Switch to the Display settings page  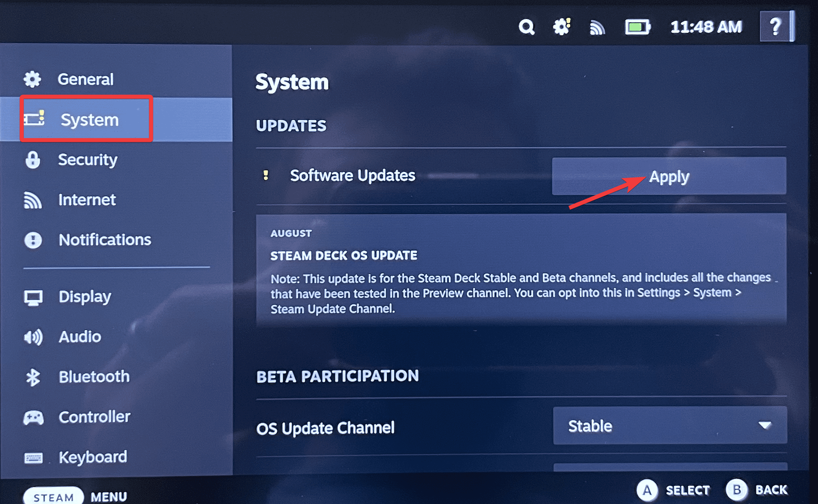click(84, 297)
